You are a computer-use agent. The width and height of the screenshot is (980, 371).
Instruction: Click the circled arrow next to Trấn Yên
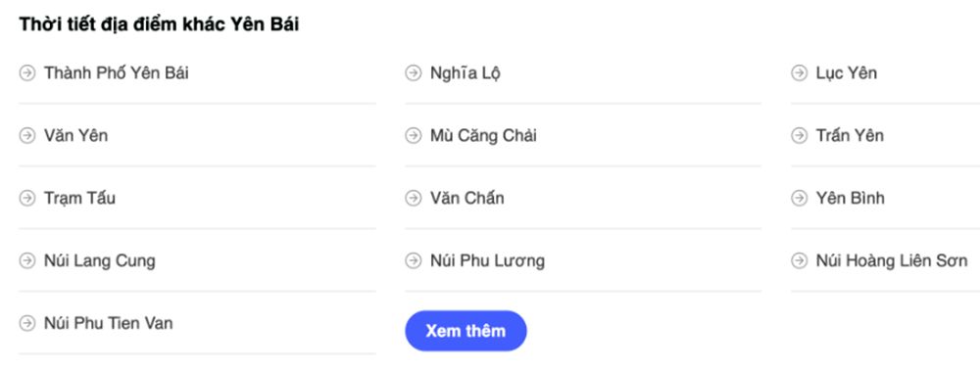pos(800,135)
